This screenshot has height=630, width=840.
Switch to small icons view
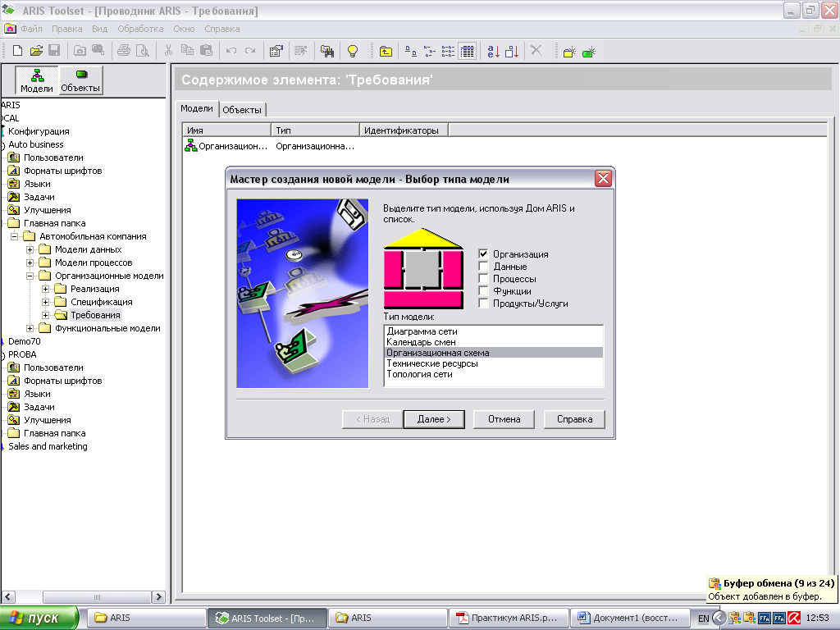(x=430, y=51)
